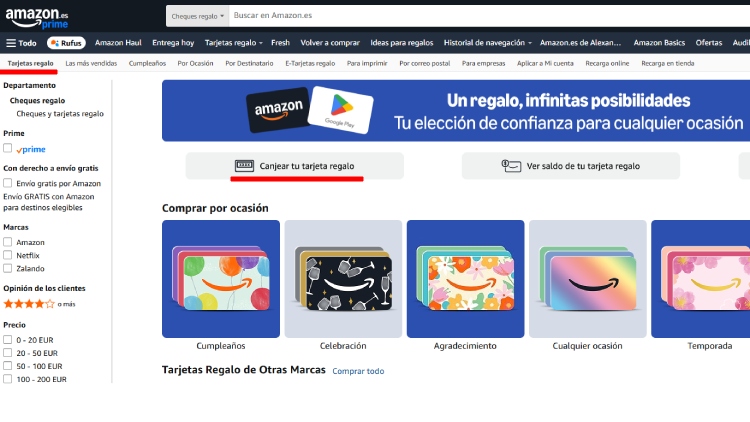Expand the Tarjetas regalo nav dropdown
750x422 pixels.
pos(233,43)
